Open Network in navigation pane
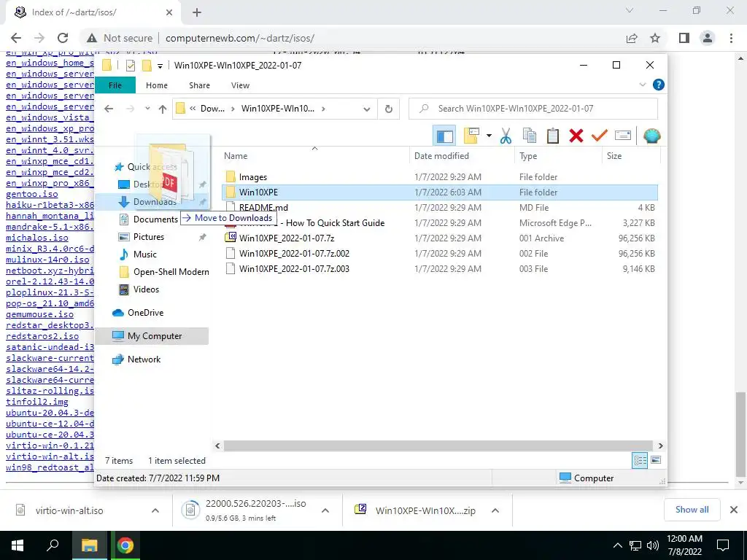Image resolution: width=747 pixels, height=560 pixels. pyautogui.click(x=144, y=359)
